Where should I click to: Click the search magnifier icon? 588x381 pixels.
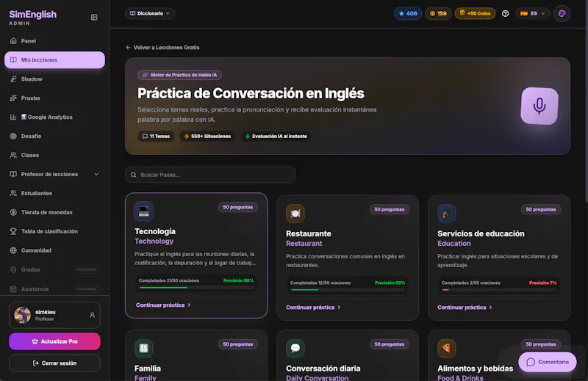pos(134,175)
